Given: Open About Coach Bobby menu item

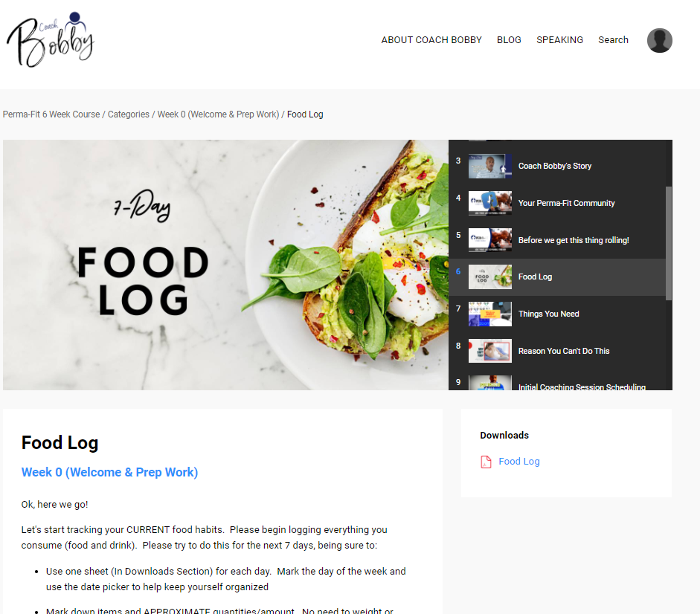Looking at the screenshot, I should [x=431, y=39].
